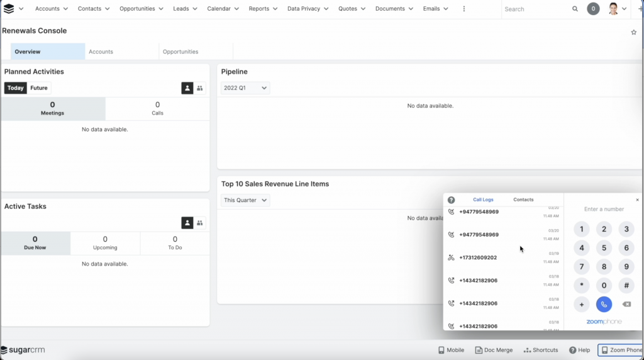644x360 pixels.
Task: Switch to the Overview tab
Action: (x=48, y=52)
